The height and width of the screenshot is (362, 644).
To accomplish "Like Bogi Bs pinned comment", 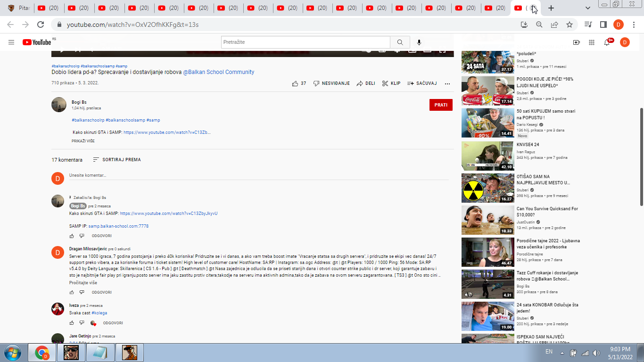I will click(x=72, y=236).
